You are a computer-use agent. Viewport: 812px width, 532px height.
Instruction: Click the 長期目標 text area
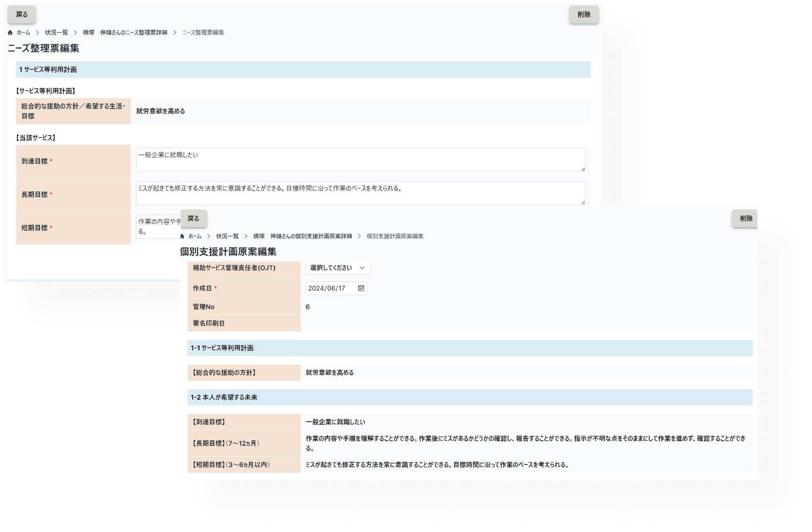[360, 193]
